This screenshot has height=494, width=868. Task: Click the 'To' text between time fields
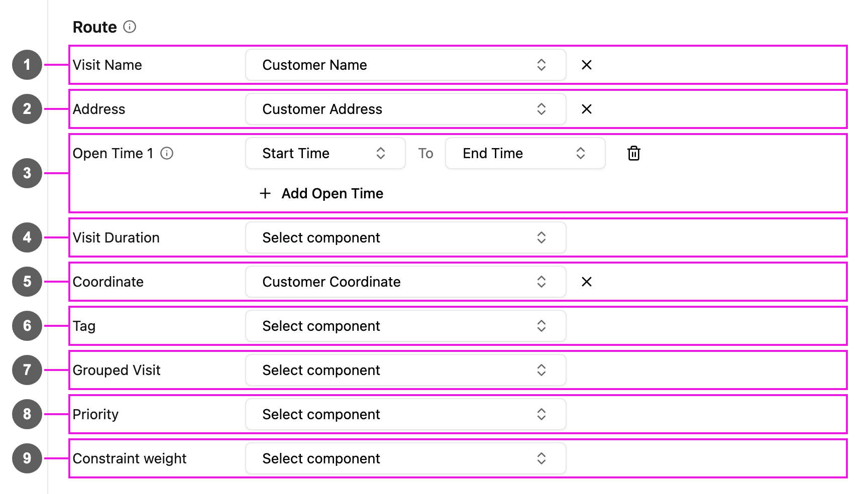tap(425, 153)
